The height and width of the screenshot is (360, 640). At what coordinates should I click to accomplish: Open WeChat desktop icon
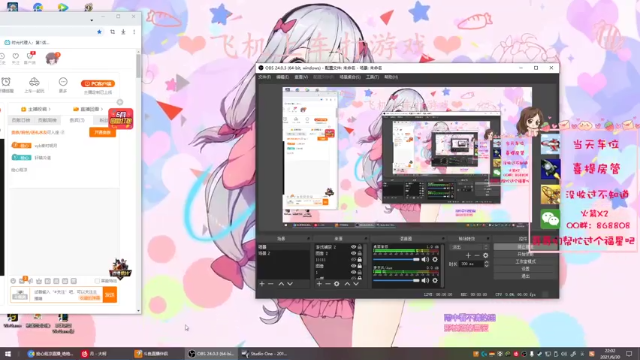[x=550, y=219]
